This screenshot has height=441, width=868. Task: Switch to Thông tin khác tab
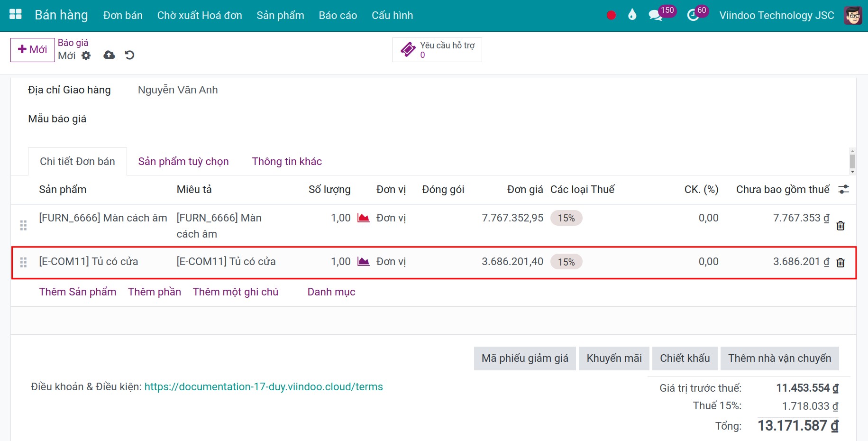pos(287,162)
